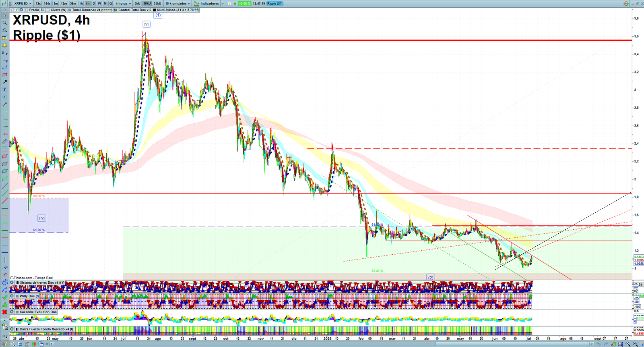Image resolution: width=644 pixels, height=347 pixels.
Task: Toggle Tunel Domenec v4 indicator swatch
Action: pos(70,10)
